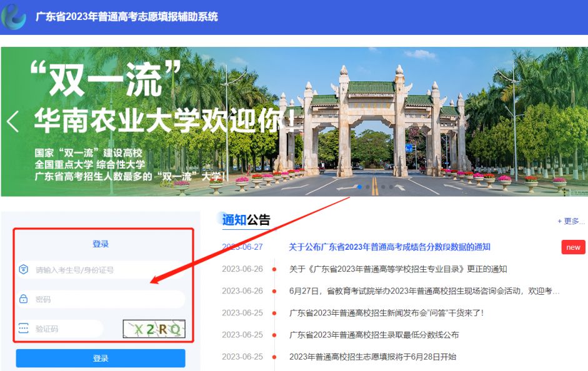Click the captcha field keyboard icon

click(x=23, y=329)
